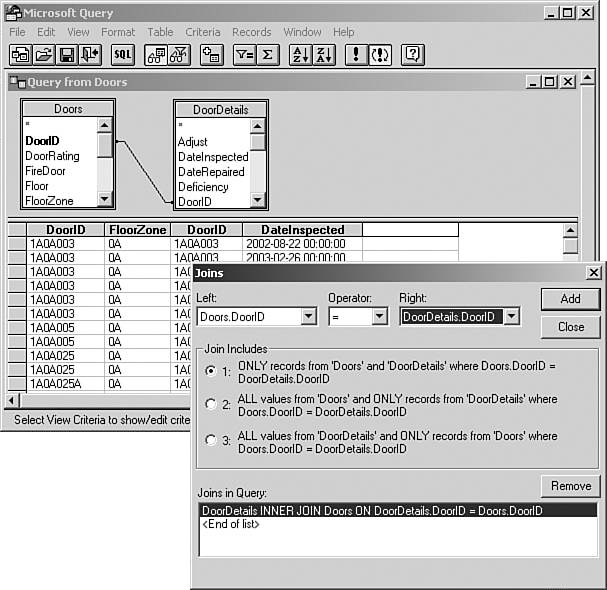Select DoorID field in Doors table
This screenshot has height=590, width=607.
pos(42,141)
